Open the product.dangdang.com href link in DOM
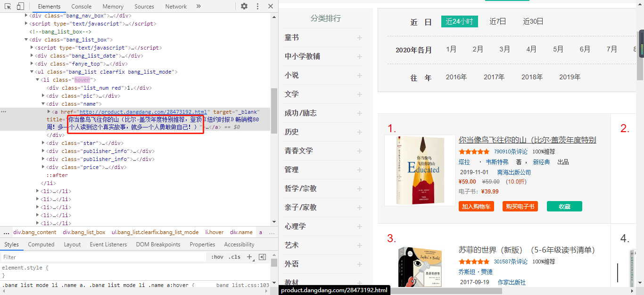The height and width of the screenshot is (295, 644). click(143, 112)
